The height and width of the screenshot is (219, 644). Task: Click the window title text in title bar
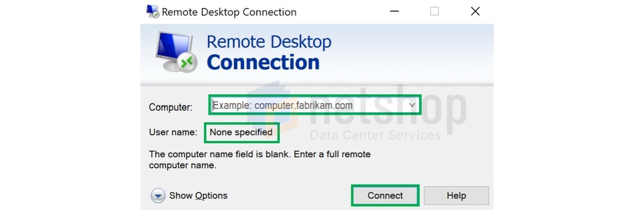[x=229, y=12]
